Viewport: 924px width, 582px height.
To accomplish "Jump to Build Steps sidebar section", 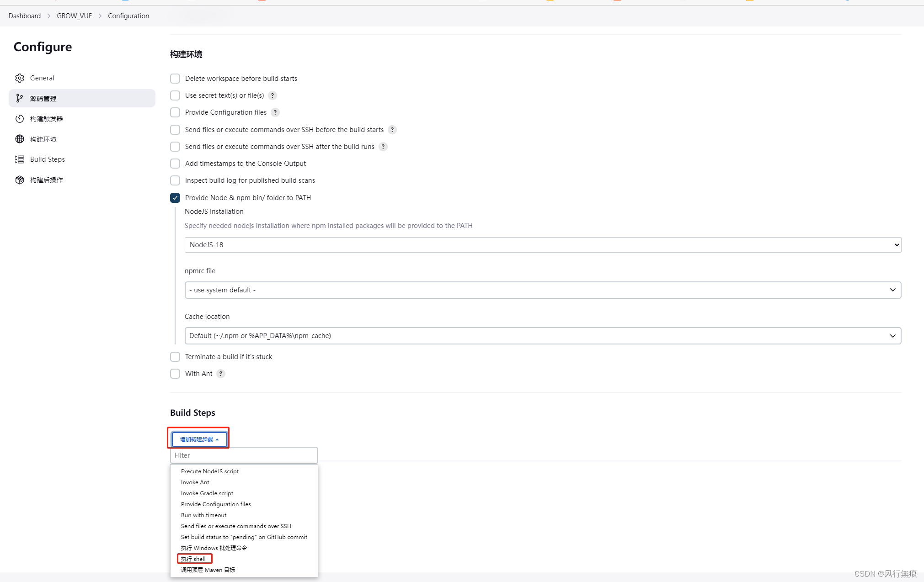I will click(x=82, y=159).
